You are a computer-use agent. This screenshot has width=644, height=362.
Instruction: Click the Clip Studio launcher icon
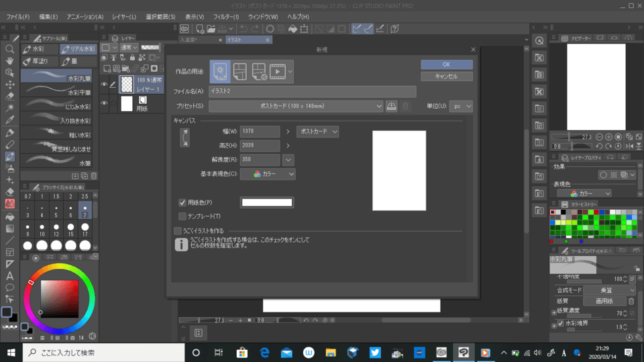(184, 29)
